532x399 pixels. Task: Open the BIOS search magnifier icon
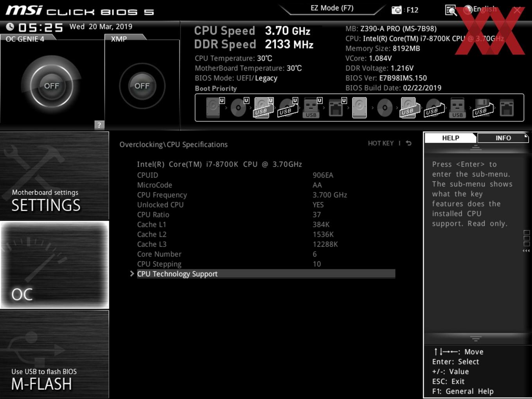[451, 10]
